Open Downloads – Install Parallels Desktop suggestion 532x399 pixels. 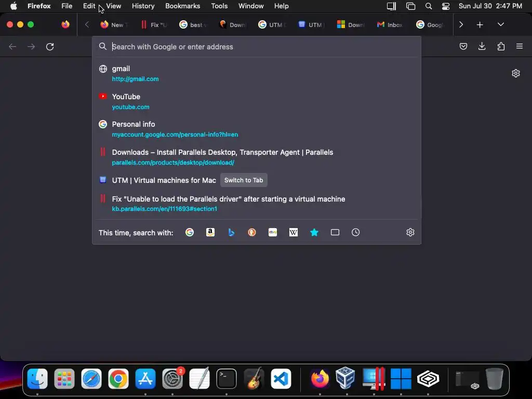(257, 157)
